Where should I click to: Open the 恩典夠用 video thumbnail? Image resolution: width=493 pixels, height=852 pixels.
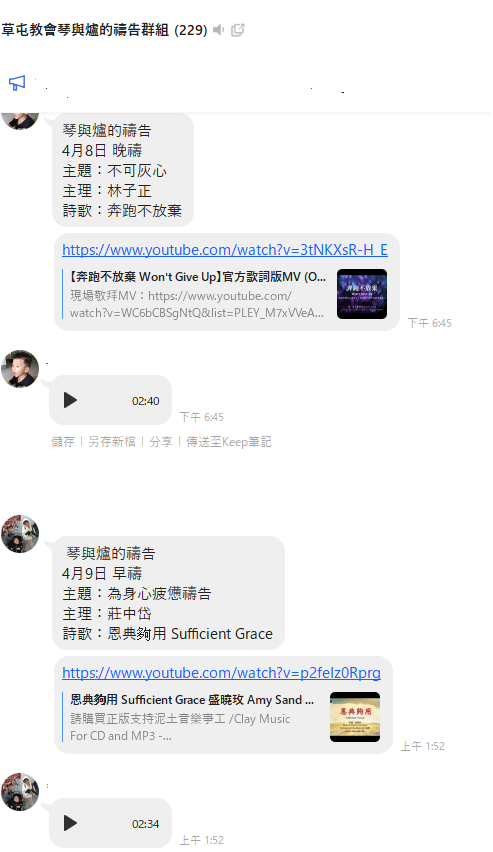point(355,717)
